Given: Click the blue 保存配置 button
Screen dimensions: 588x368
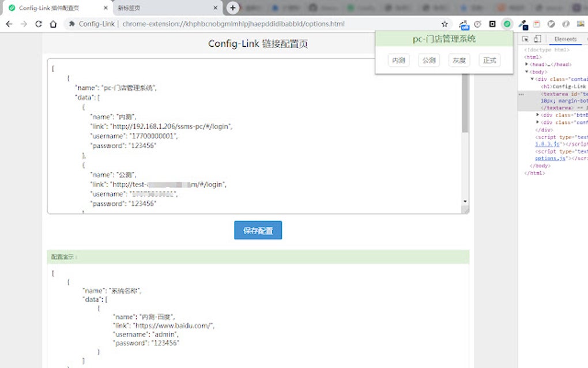Looking at the screenshot, I should [258, 230].
